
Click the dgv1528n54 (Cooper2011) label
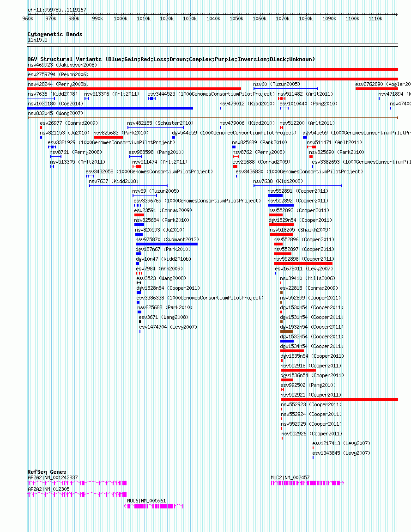168,288
